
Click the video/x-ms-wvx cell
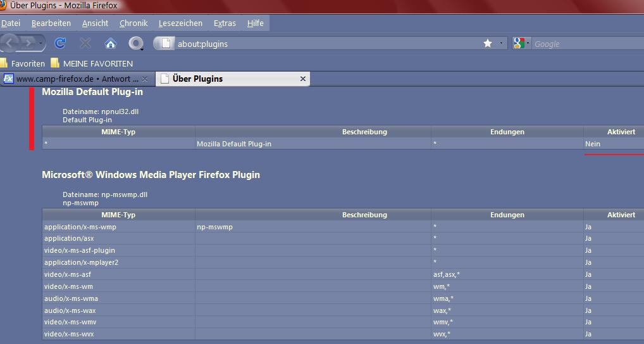119,334
